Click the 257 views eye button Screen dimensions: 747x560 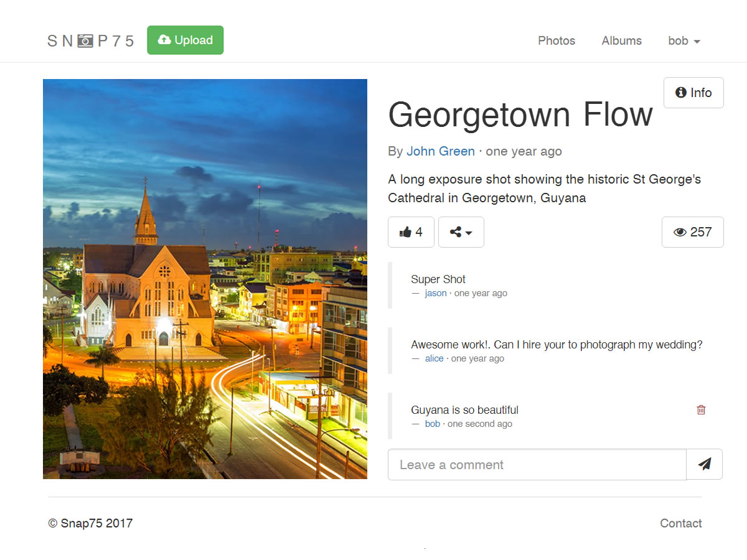[x=693, y=232]
